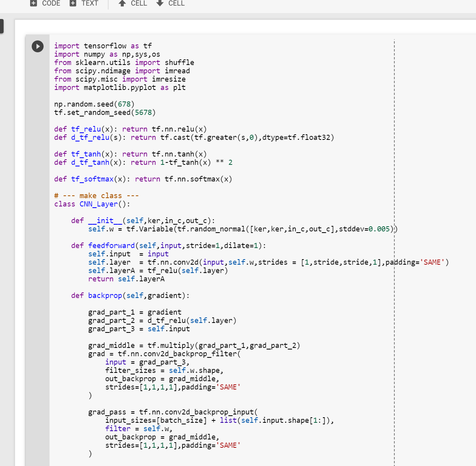Click the 'def d_tf_relu(s)' definition line

click(194, 138)
